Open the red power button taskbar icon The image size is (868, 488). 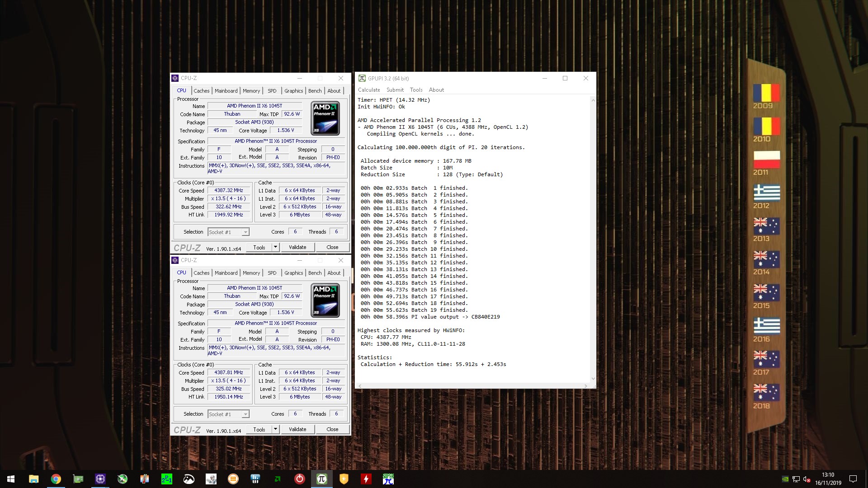pos(300,479)
